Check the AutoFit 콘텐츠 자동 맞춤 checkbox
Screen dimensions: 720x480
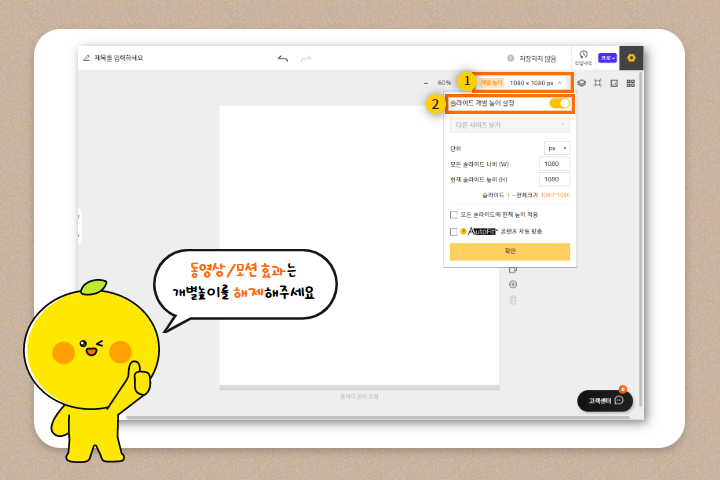point(454,232)
